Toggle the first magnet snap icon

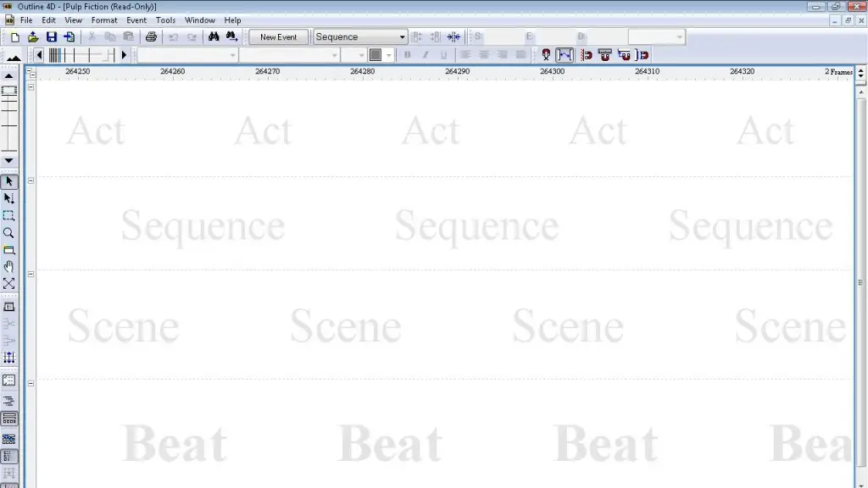(586, 55)
